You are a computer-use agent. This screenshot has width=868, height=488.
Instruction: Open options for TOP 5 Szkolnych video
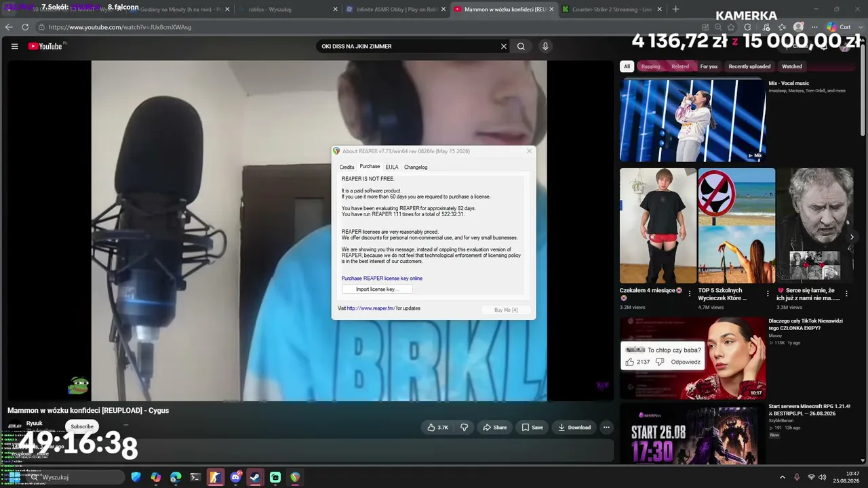tap(768, 293)
